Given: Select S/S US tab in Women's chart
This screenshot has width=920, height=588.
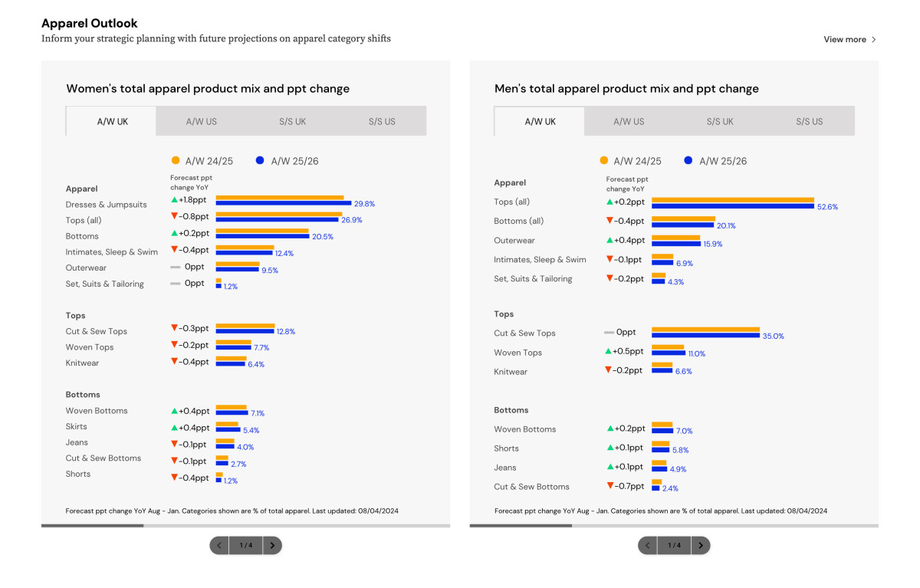Looking at the screenshot, I should tap(382, 121).
